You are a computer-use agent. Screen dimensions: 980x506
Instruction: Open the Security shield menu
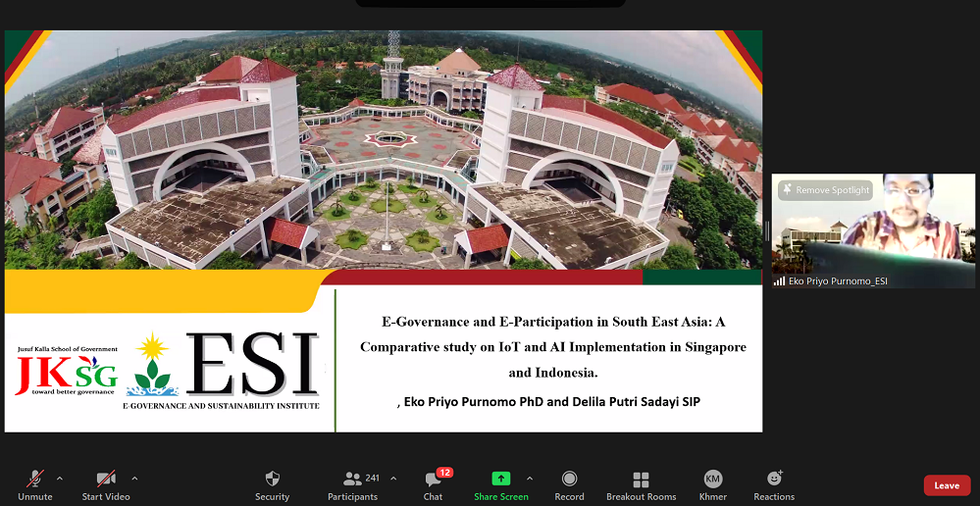coord(272,485)
